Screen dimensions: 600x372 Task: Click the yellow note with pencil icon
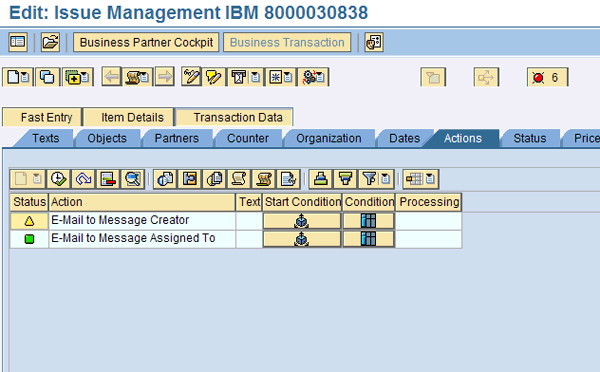coord(214,77)
